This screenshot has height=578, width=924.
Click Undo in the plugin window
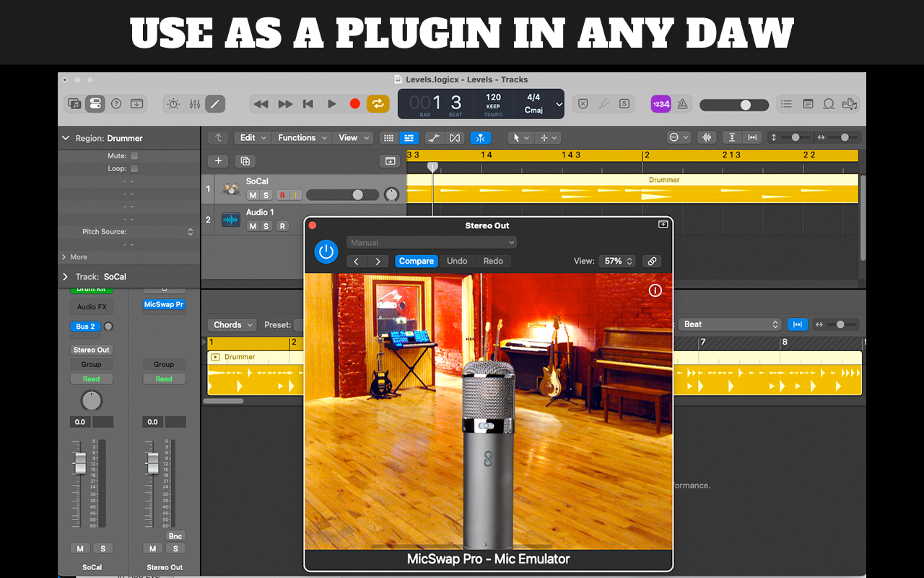click(x=457, y=262)
